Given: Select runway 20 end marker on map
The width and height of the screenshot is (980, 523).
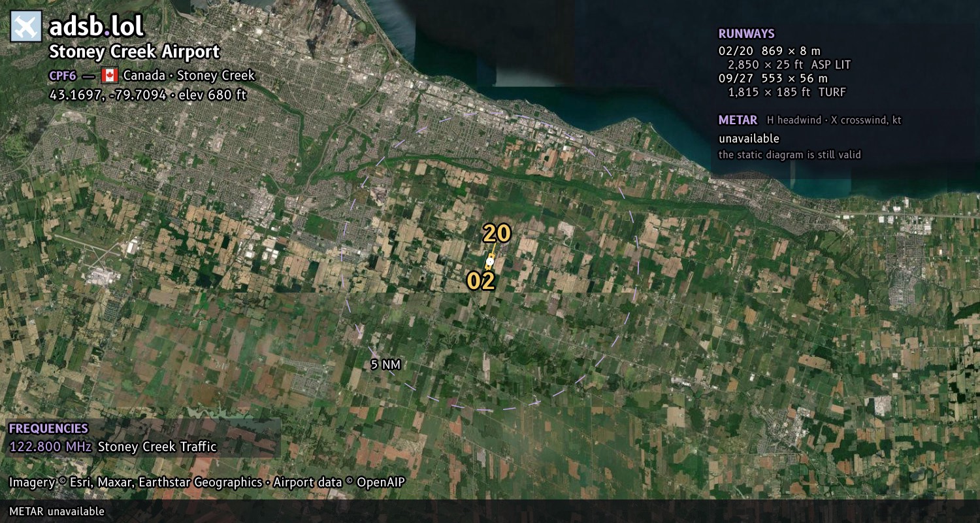Looking at the screenshot, I should (x=497, y=233).
